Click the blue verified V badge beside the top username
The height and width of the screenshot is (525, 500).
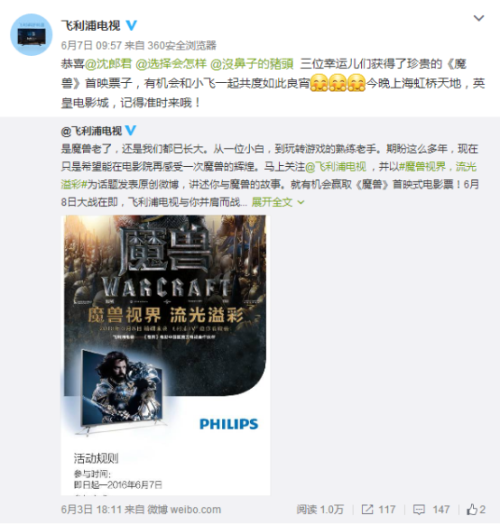pos(131,25)
